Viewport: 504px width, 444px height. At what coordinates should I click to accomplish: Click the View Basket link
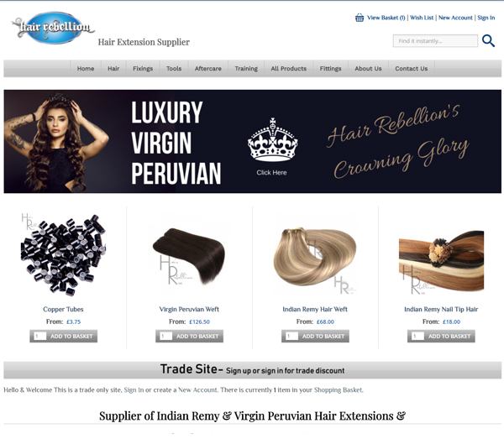point(386,18)
